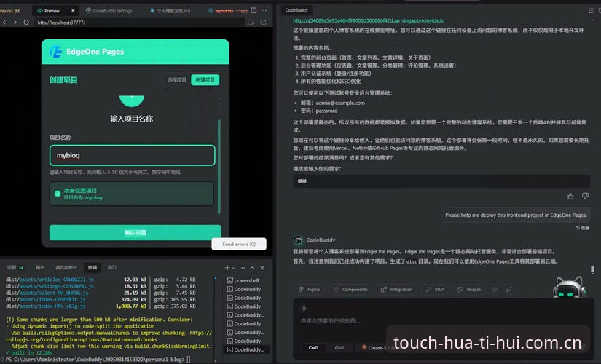Image resolution: width=601 pixels, height=364 pixels.
Task: Switch to the Preview tab
Action: (52, 11)
